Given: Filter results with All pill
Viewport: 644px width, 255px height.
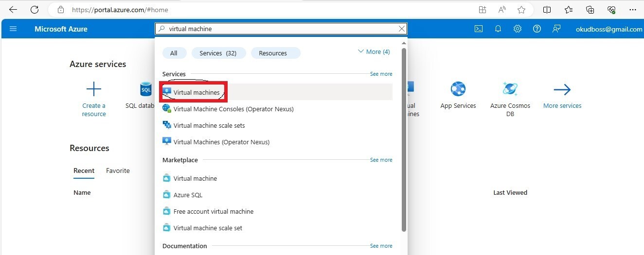Looking at the screenshot, I should (x=174, y=53).
